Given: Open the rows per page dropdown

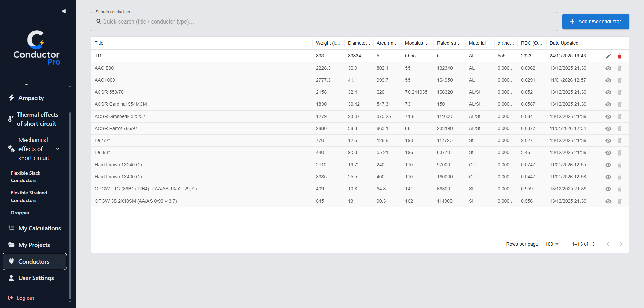Looking at the screenshot, I should click(x=552, y=244).
